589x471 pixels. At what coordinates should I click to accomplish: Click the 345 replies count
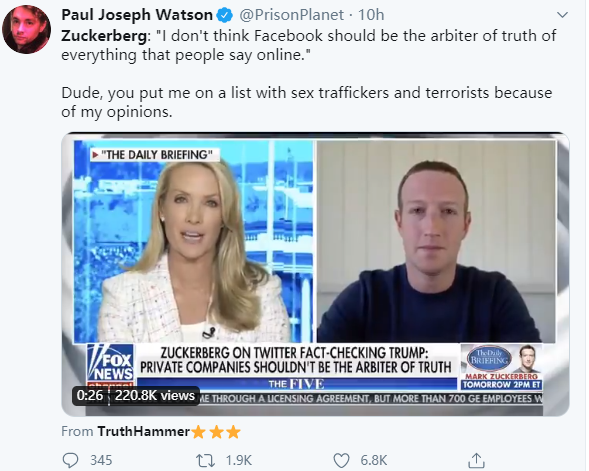tap(101, 460)
